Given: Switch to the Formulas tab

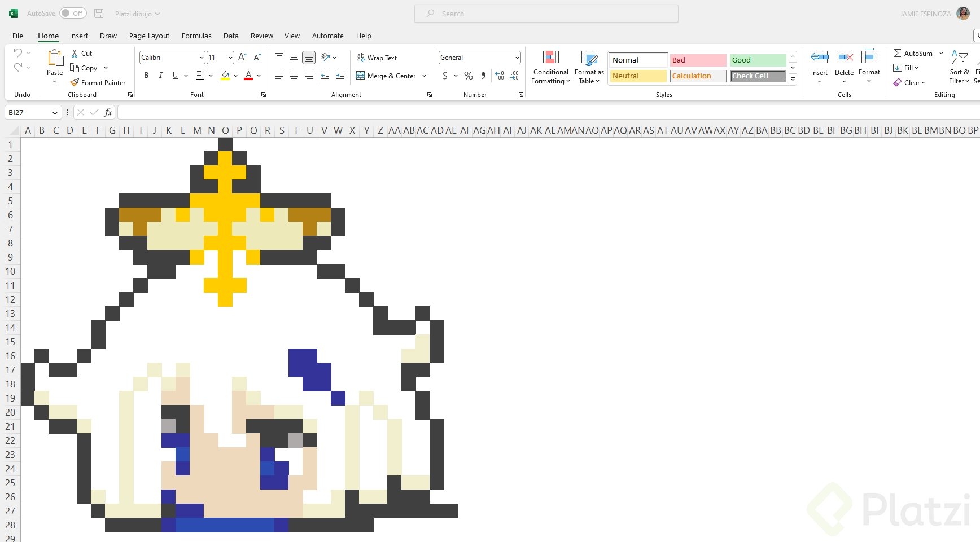Looking at the screenshot, I should click(x=196, y=36).
